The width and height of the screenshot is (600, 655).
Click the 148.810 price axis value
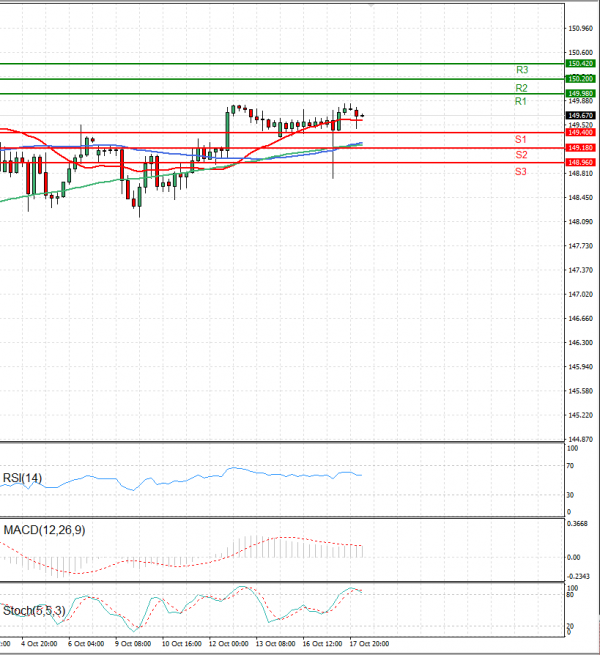point(580,173)
